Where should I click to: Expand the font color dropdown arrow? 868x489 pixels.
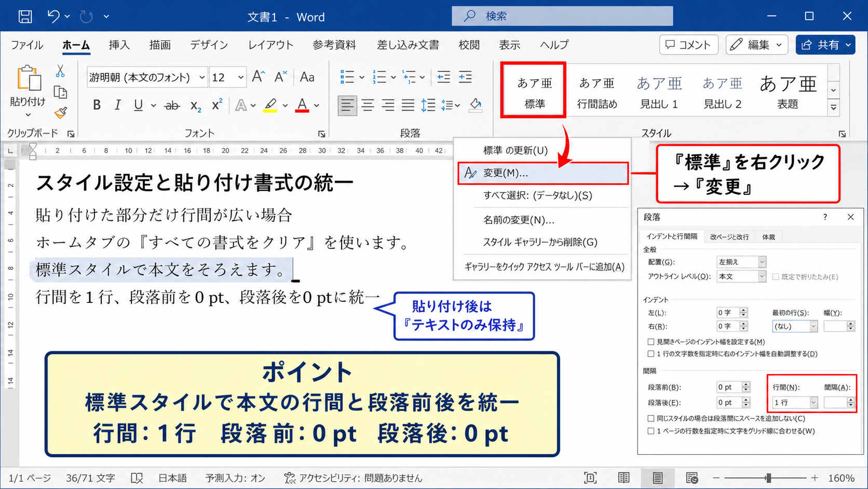316,105
